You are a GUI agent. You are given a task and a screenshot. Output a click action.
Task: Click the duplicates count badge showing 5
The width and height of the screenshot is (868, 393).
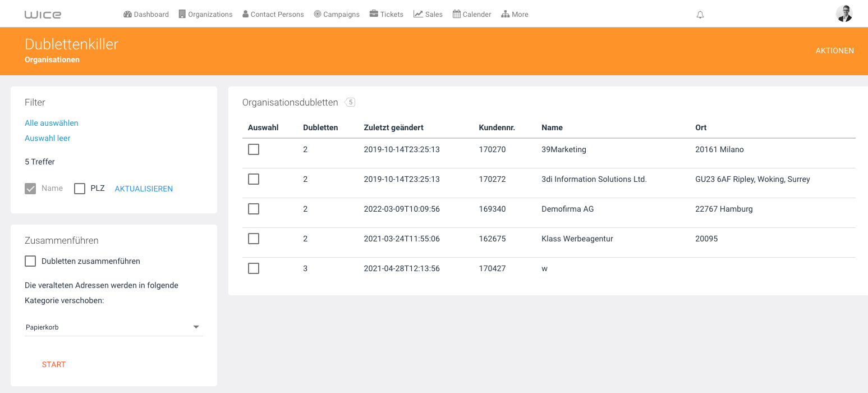[350, 102]
